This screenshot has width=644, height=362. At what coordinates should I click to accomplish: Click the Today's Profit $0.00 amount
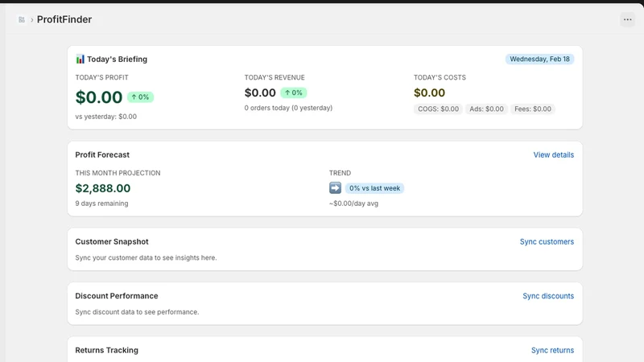point(98,97)
